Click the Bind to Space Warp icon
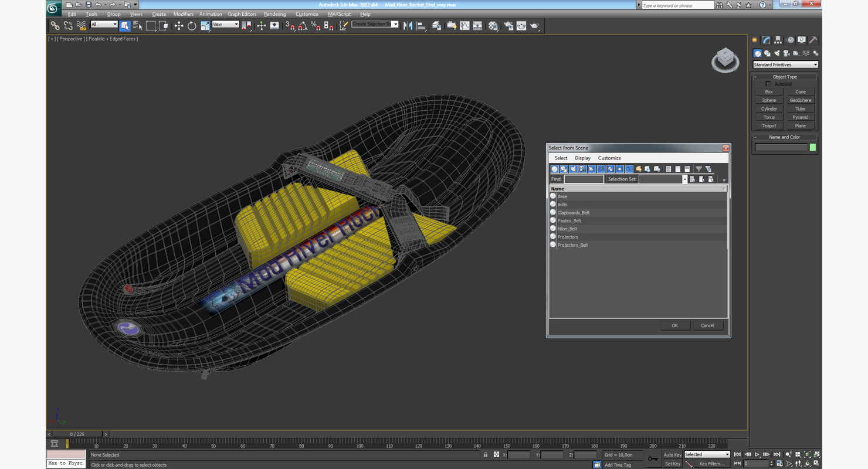Viewport: 868px width, 469px height. (x=82, y=26)
